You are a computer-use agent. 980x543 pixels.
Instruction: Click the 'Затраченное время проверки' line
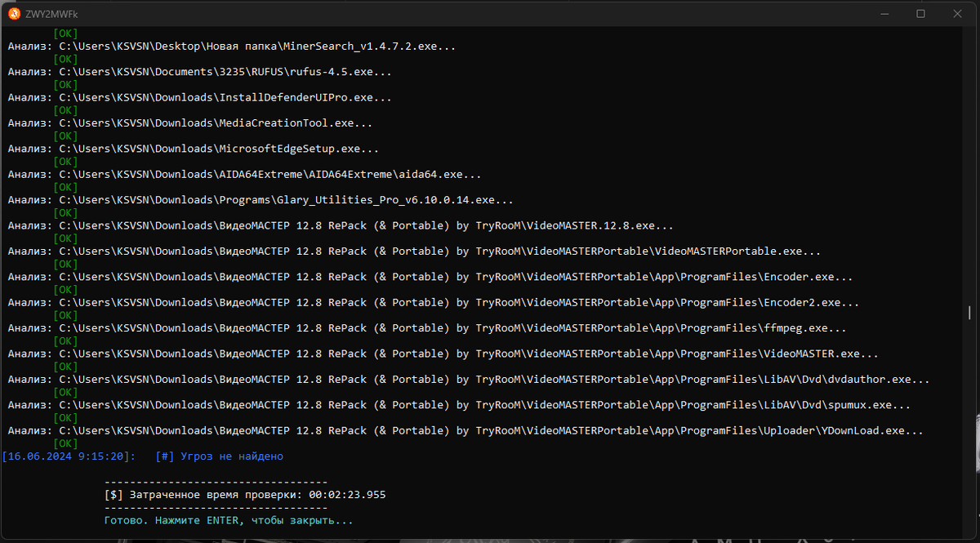245,495
